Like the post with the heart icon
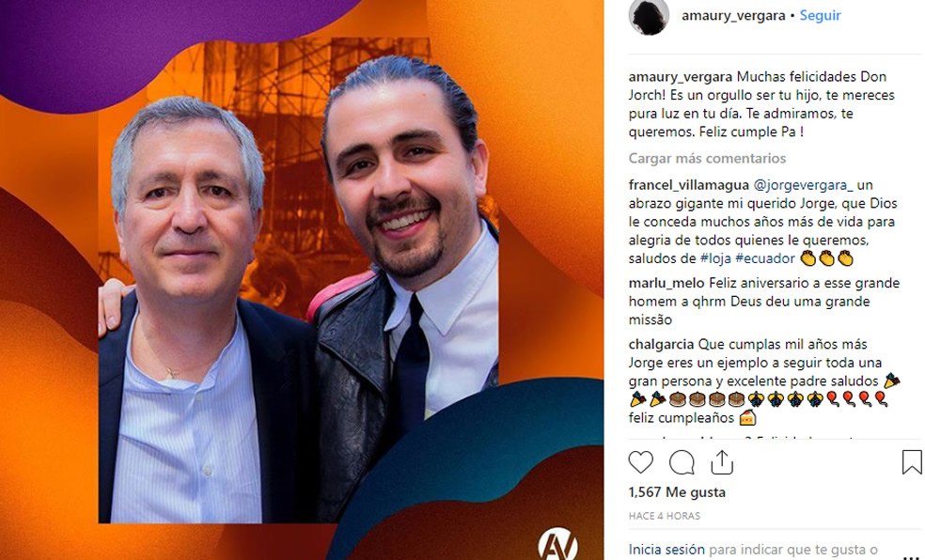925x560 pixels. [641, 462]
